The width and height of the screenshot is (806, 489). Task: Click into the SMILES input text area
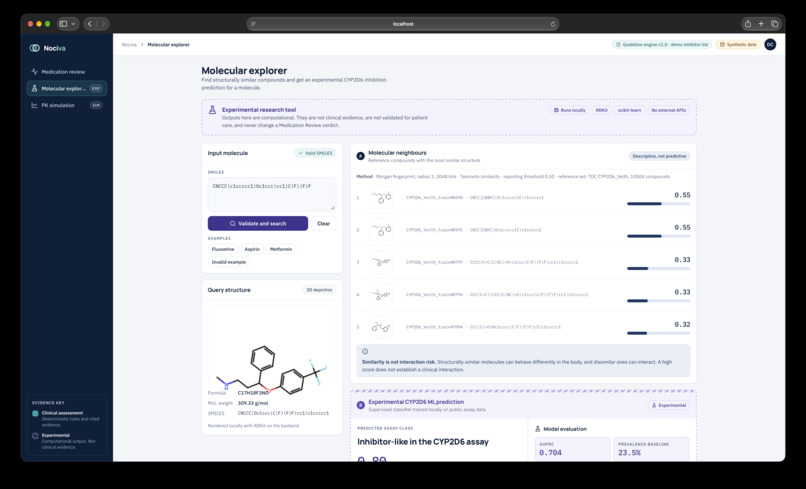[272, 194]
